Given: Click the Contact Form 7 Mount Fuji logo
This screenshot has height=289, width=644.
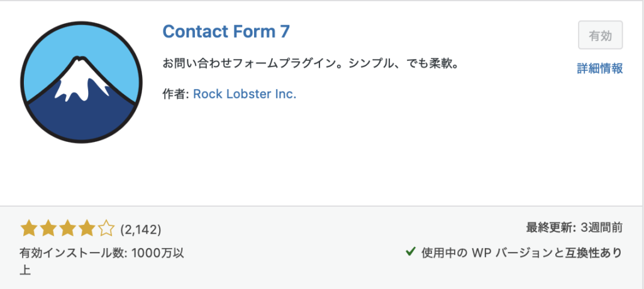Looking at the screenshot, I should (x=79, y=82).
